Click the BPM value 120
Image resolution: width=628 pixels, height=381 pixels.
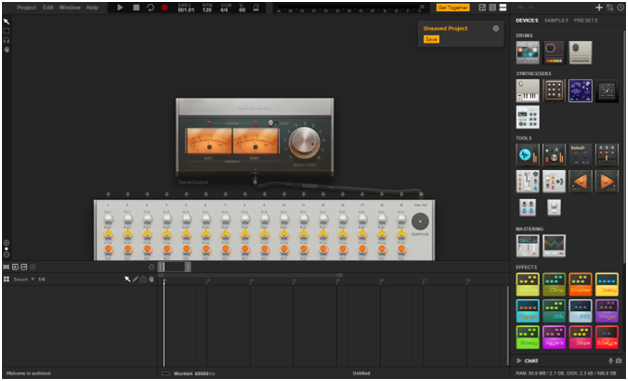click(x=207, y=10)
